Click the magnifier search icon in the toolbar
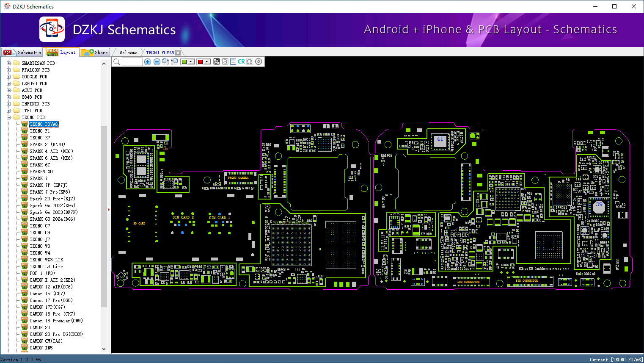Viewport: 644px width, 363px height. tap(117, 62)
